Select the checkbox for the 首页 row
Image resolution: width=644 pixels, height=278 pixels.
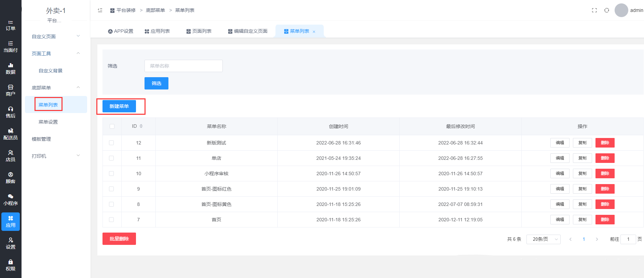111,220
